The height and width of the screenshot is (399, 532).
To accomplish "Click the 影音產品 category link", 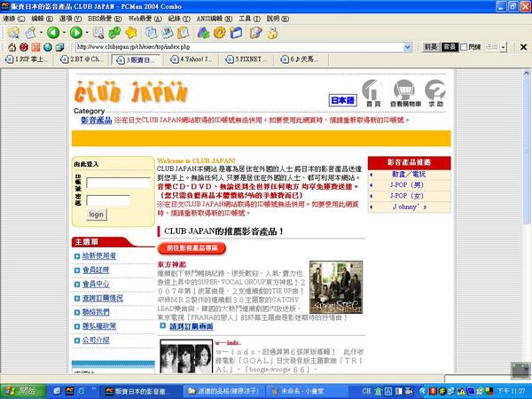I will coord(97,120).
